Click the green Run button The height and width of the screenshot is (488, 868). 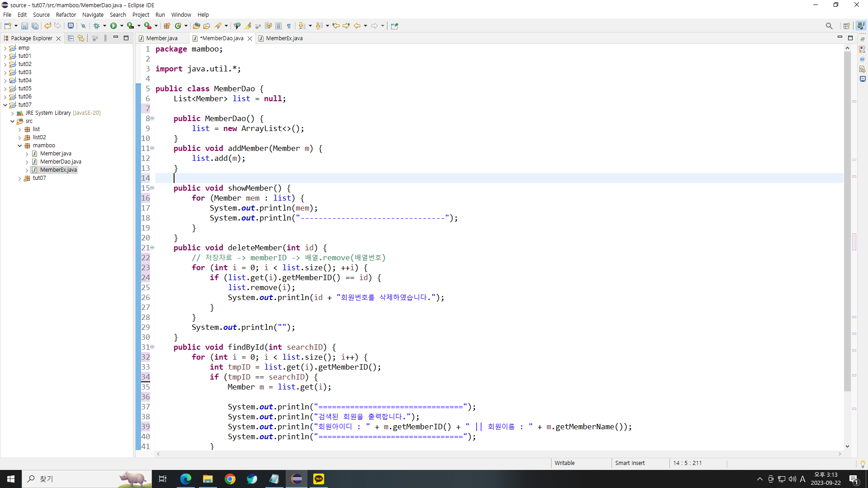113,26
